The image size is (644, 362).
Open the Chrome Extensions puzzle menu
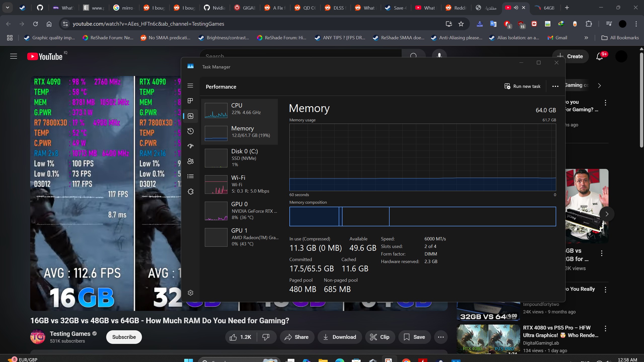(x=589, y=24)
